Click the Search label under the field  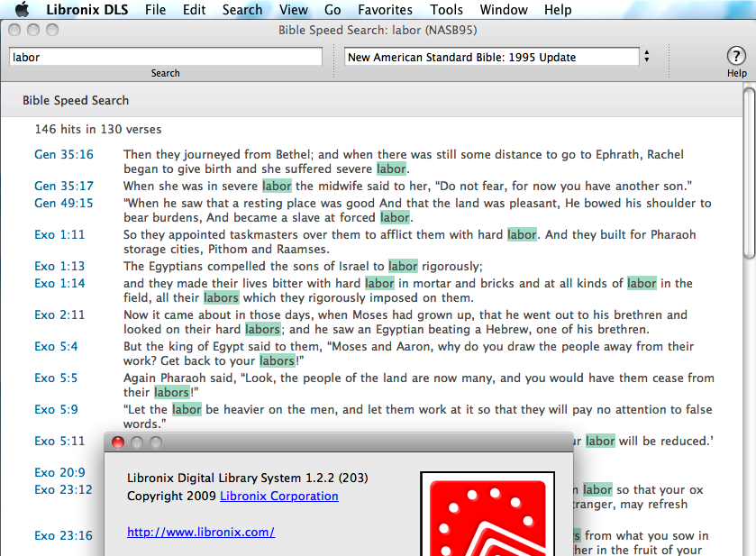[166, 73]
